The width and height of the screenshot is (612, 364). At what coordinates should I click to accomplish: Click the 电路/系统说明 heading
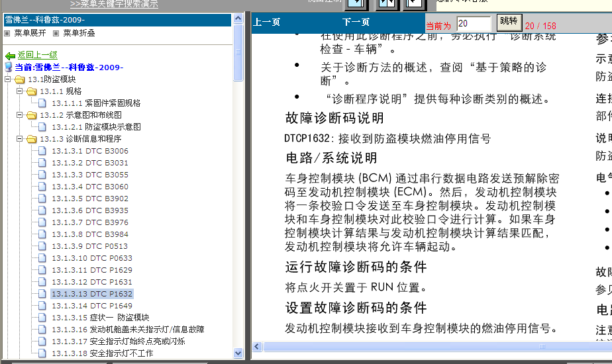tap(331, 158)
